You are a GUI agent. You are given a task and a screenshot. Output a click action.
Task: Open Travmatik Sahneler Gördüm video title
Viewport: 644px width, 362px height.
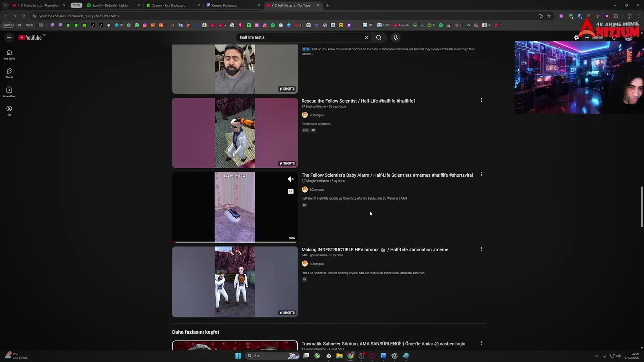click(383, 344)
